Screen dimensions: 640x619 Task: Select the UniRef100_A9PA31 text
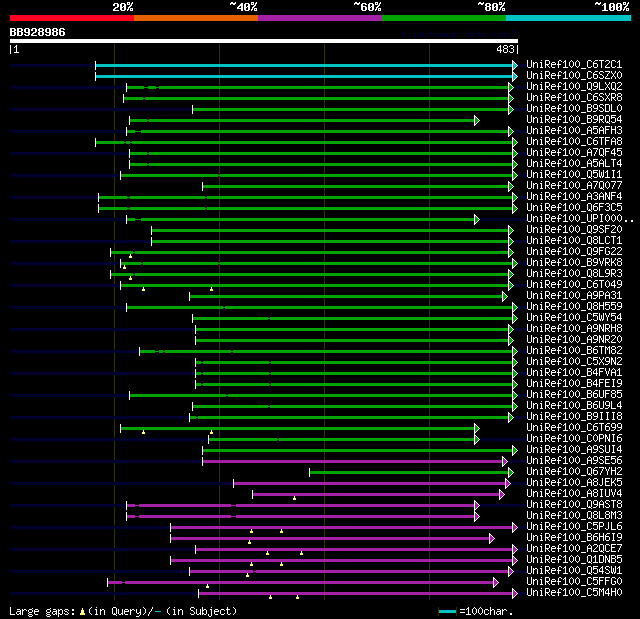(x=574, y=296)
